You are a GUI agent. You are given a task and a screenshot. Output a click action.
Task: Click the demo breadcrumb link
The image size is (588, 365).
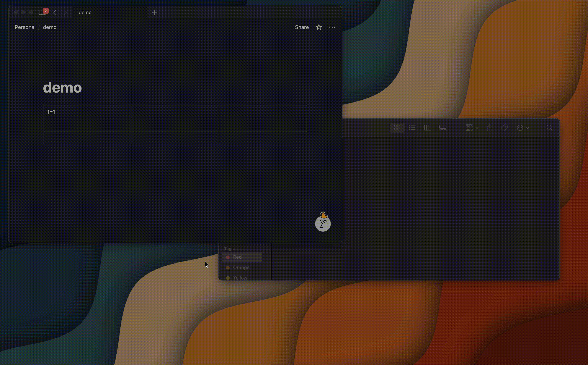50,27
